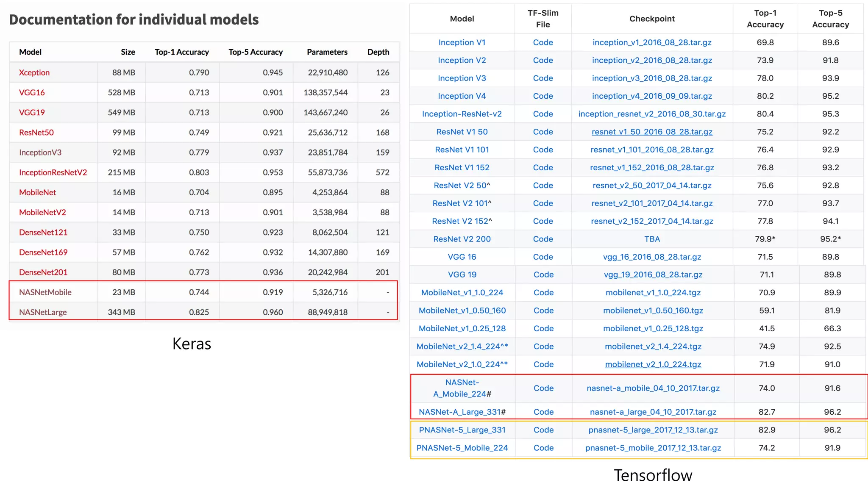Click the Documentation for individual models heading
Viewport: 868px width, 488px height.
pos(134,19)
